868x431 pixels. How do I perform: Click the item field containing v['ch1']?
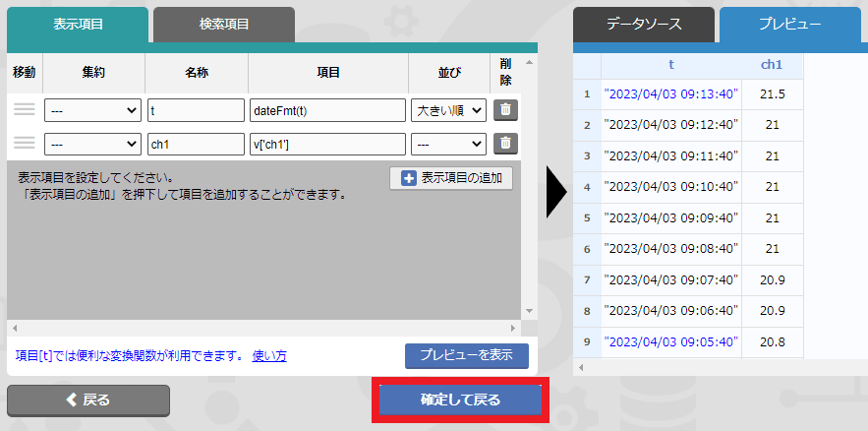pos(328,144)
